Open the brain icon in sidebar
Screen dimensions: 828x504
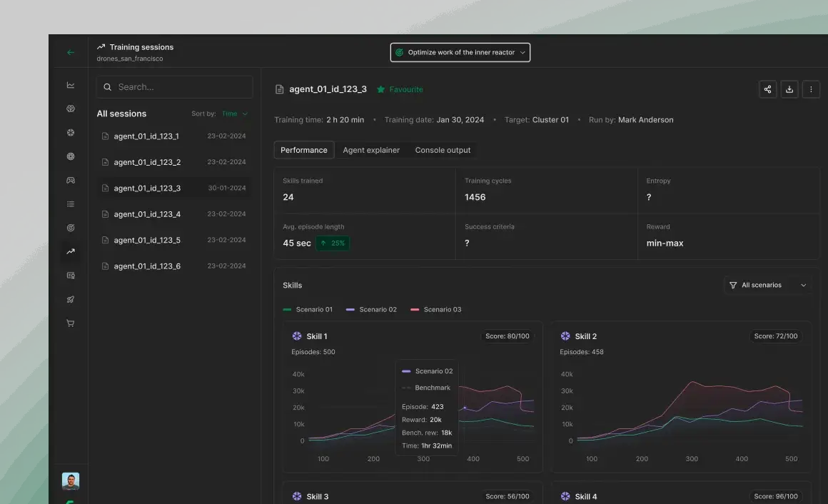70,109
